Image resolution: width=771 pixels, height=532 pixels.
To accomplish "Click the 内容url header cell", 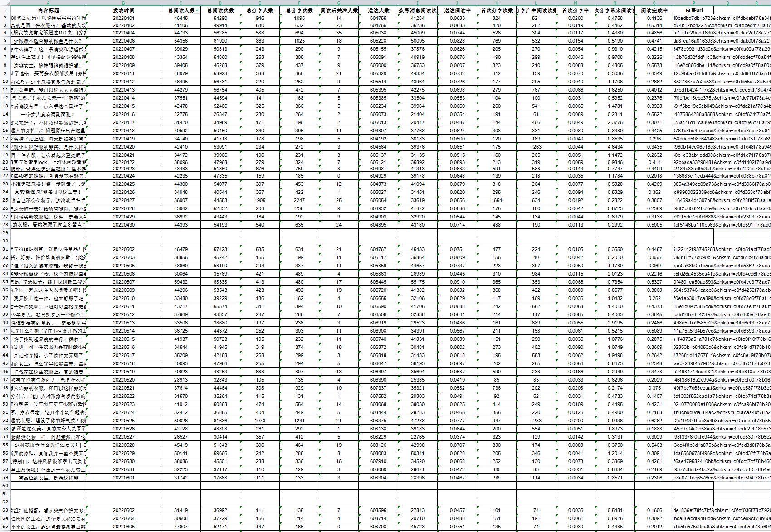I will tap(694, 10).
